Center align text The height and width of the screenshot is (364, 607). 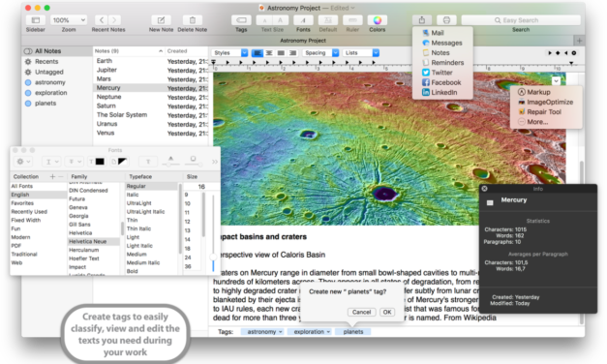pos(269,52)
